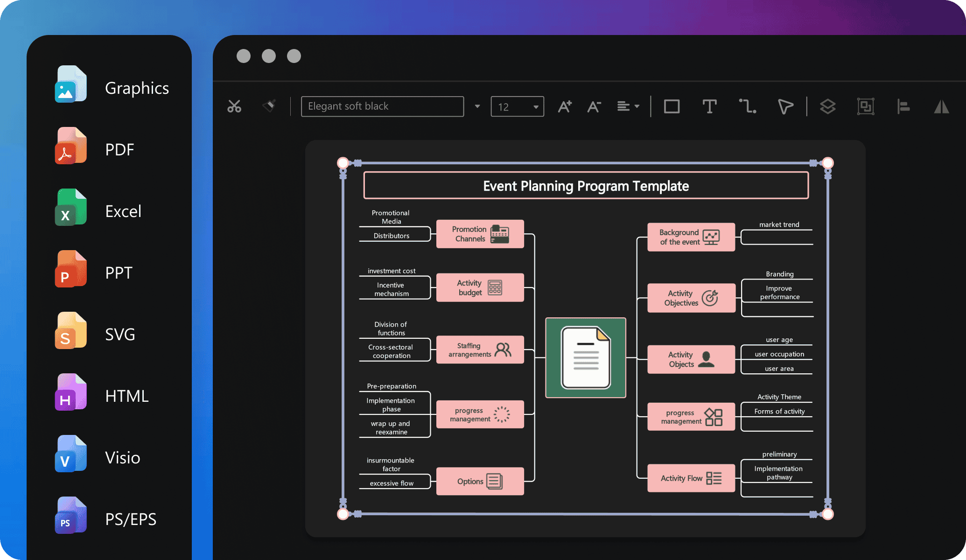This screenshot has width=966, height=560.
Task: Click the scissors/cut tool icon
Action: click(x=234, y=106)
